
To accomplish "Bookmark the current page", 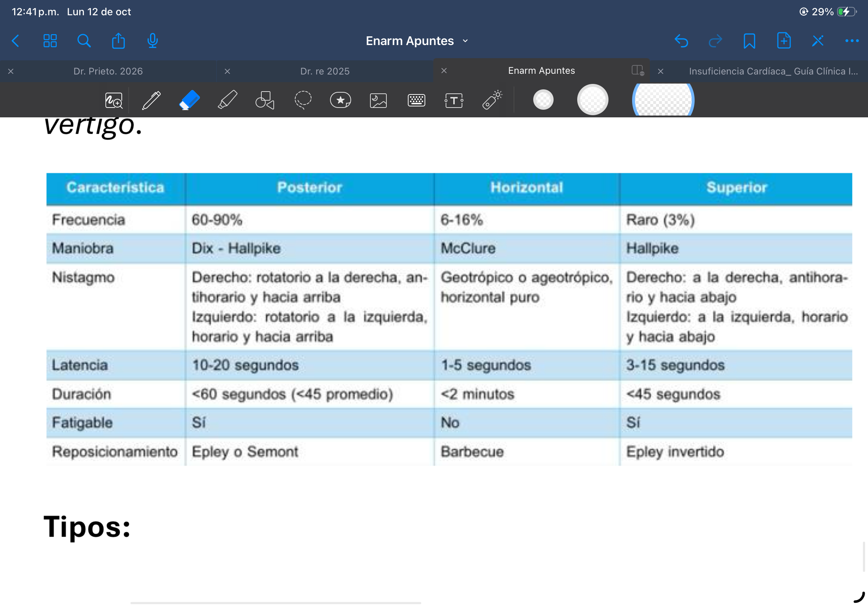I will point(749,41).
